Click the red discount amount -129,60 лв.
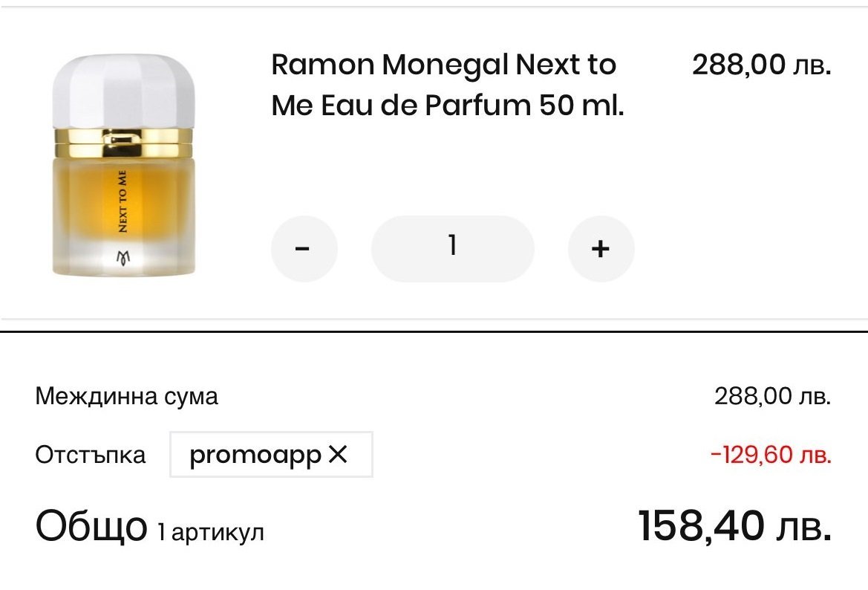 coord(771,454)
